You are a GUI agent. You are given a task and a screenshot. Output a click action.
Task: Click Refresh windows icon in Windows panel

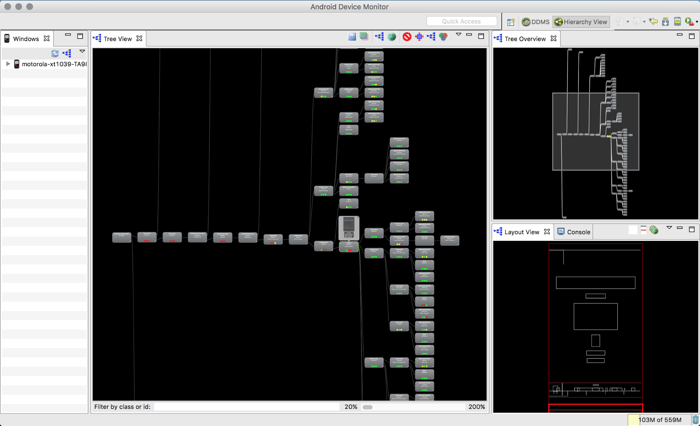pyautogui.click(x=55, y=54)
